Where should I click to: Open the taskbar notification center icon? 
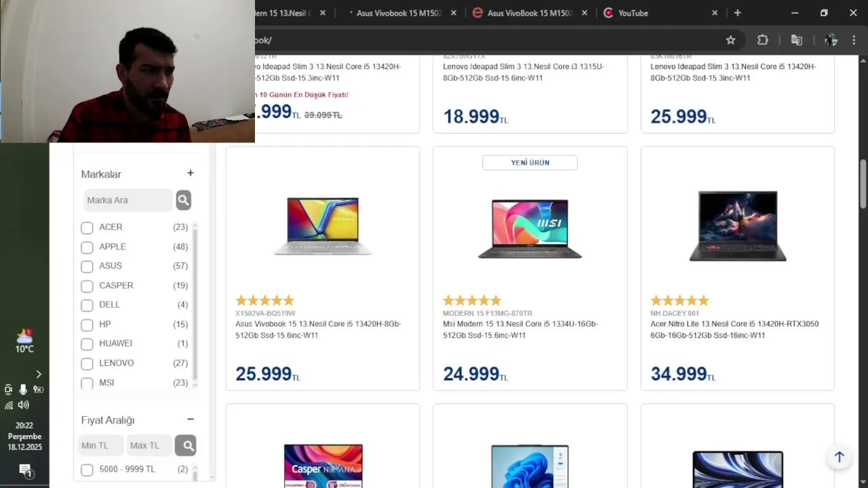[x=25, y=470]
